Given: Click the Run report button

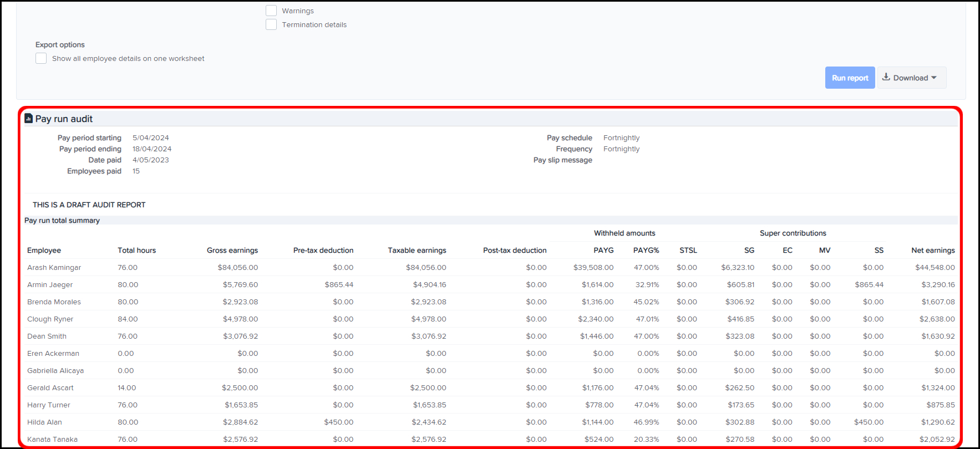Looking at the screenshot, I should (x=850, y=78).
